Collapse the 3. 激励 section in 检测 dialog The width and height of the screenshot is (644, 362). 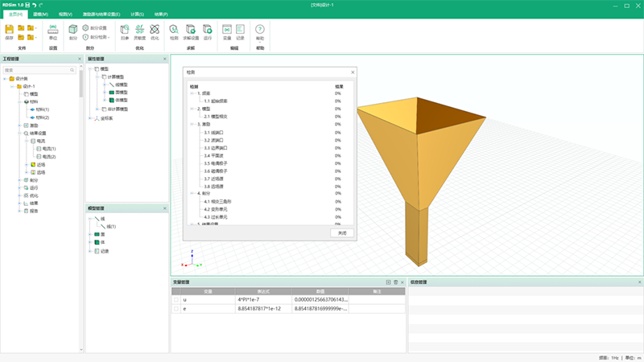(x=192, y=125)
